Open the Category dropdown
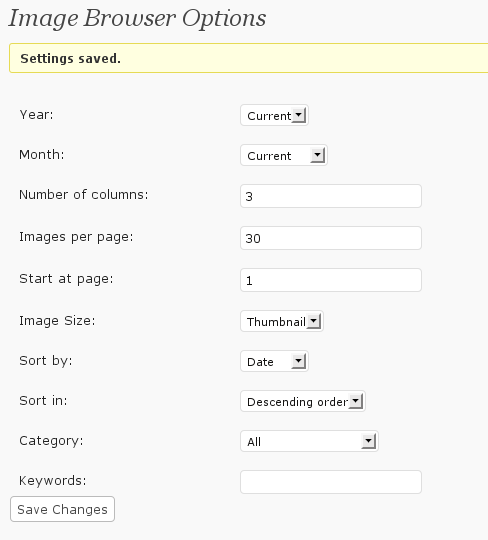This screenshot has width=488, height=540. coord(309,441)
